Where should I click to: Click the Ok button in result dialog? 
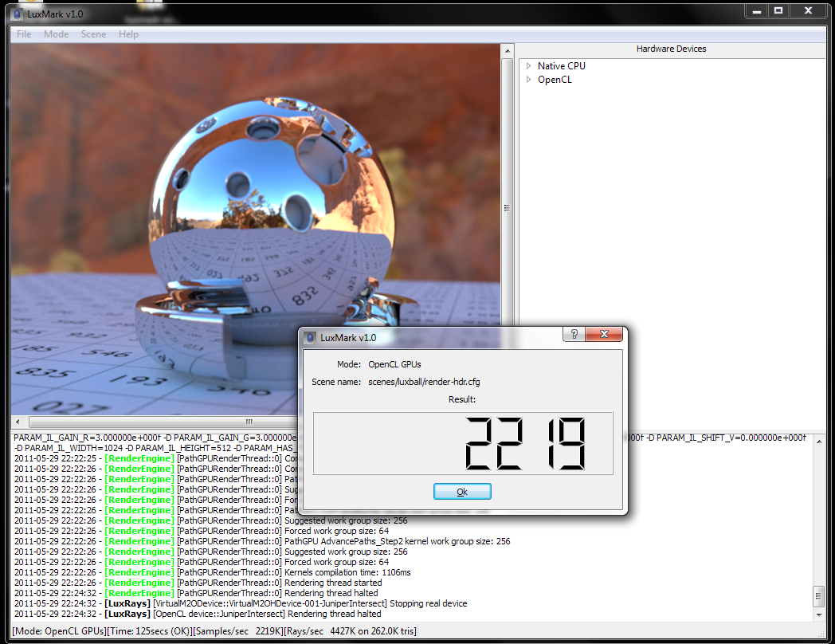click(462, 492)
